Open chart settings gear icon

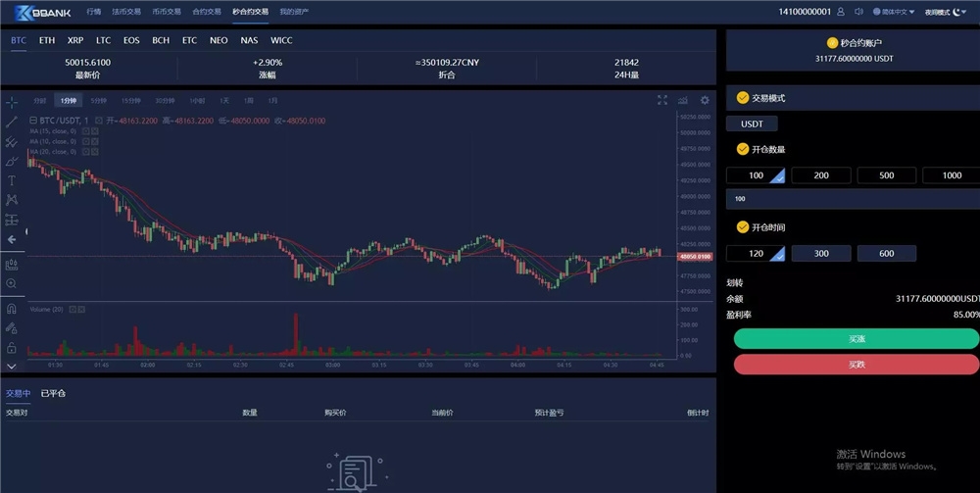click(x=705, y=100)
